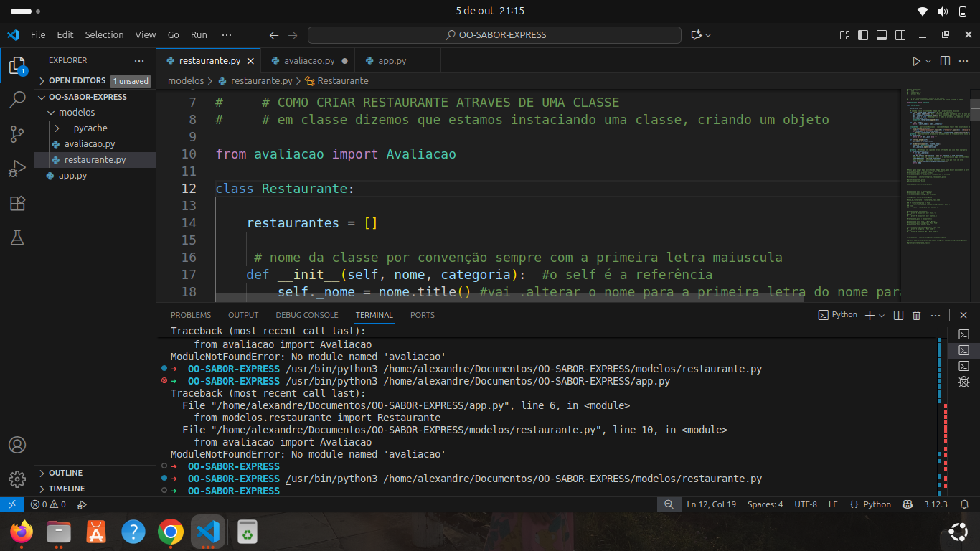Open the new terminal launch profile dropdown
The height and width of the screenshot is (551, 980).
pyautogui.click(x=882, y=315)
